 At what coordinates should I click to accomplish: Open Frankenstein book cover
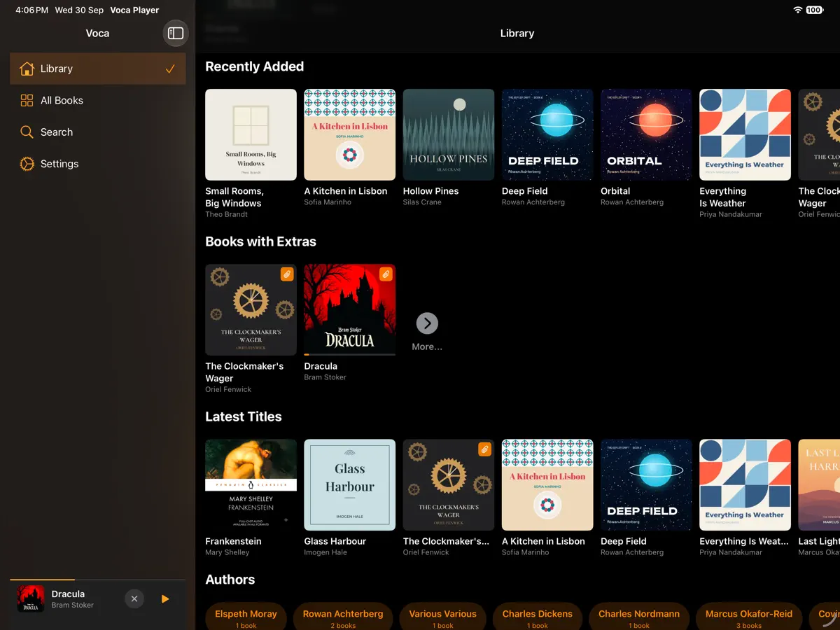click(251, 484)
